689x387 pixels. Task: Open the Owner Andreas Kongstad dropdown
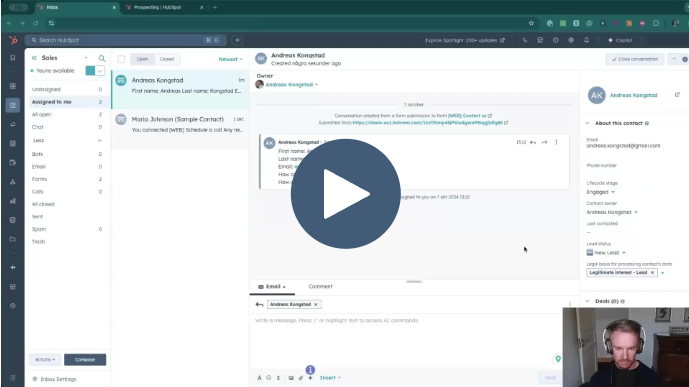(x=292, y=84)
